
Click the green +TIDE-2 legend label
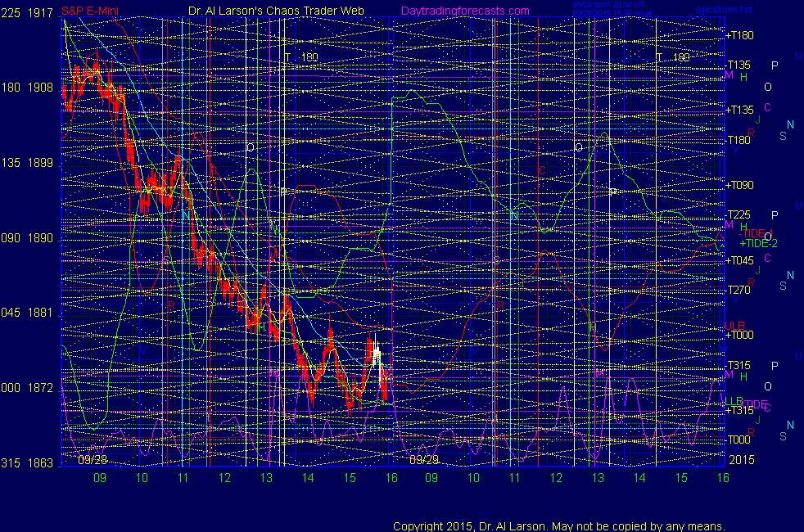click(x=758, y=243)
